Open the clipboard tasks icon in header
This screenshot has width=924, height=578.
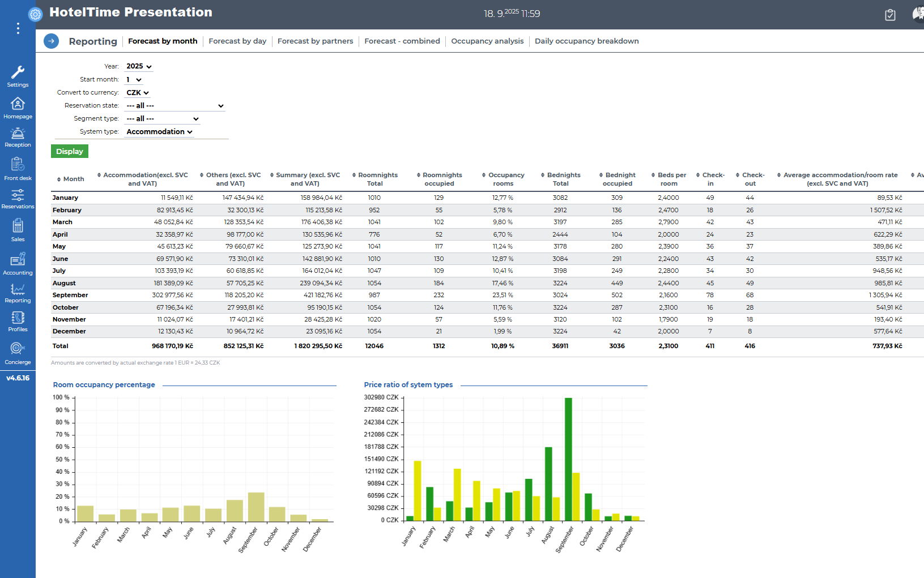tap(890, 15)
